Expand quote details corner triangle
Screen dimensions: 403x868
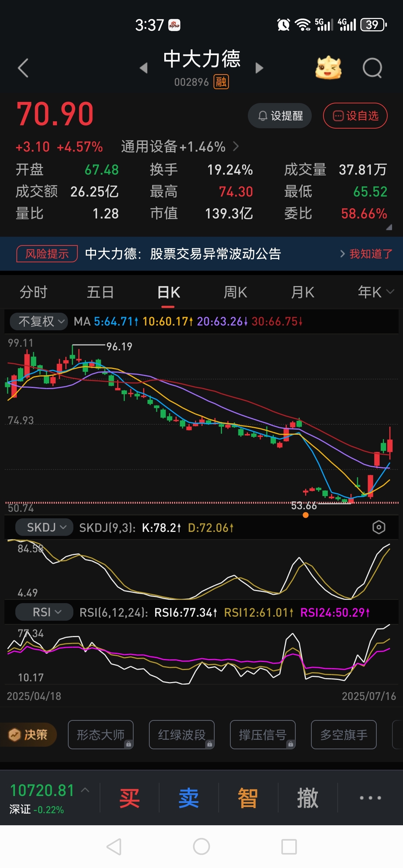tap(389, 227)
